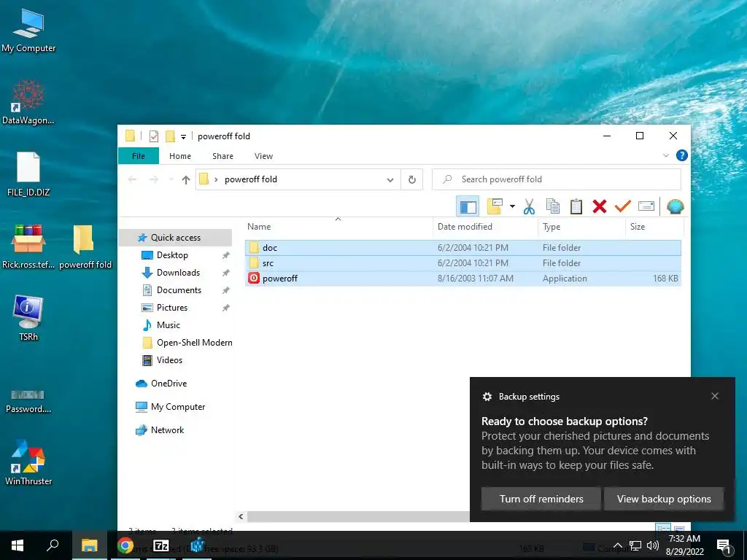
Task: Open the taskbar volume speaker icon
Action: tap(653, 545)
